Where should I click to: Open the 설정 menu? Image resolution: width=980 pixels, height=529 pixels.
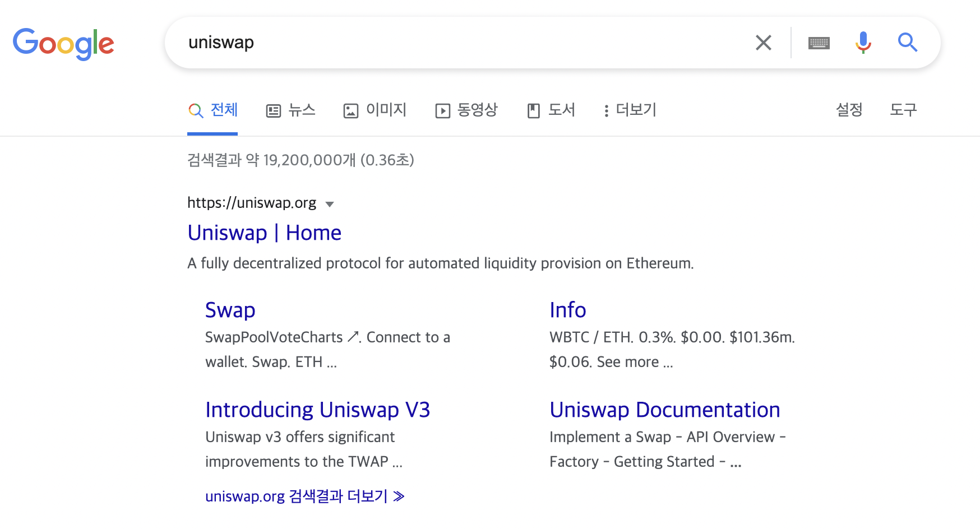point(849,110)
